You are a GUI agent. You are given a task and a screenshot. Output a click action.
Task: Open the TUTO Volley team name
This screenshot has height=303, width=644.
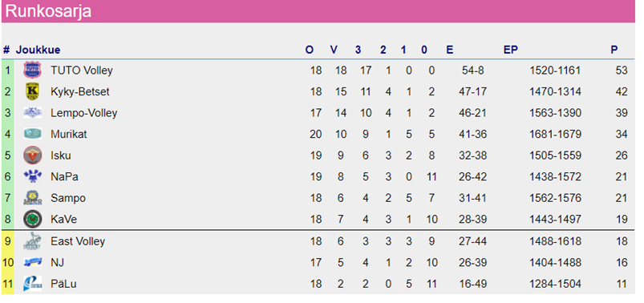(82, 71)
